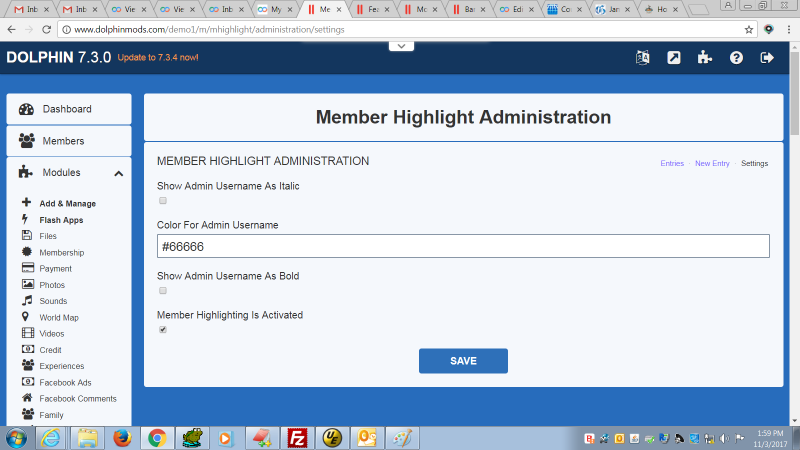The height and width of the screenshot is (450, 800).
Task: Open FileZilla from taskbar
Action: click(297, 438)
